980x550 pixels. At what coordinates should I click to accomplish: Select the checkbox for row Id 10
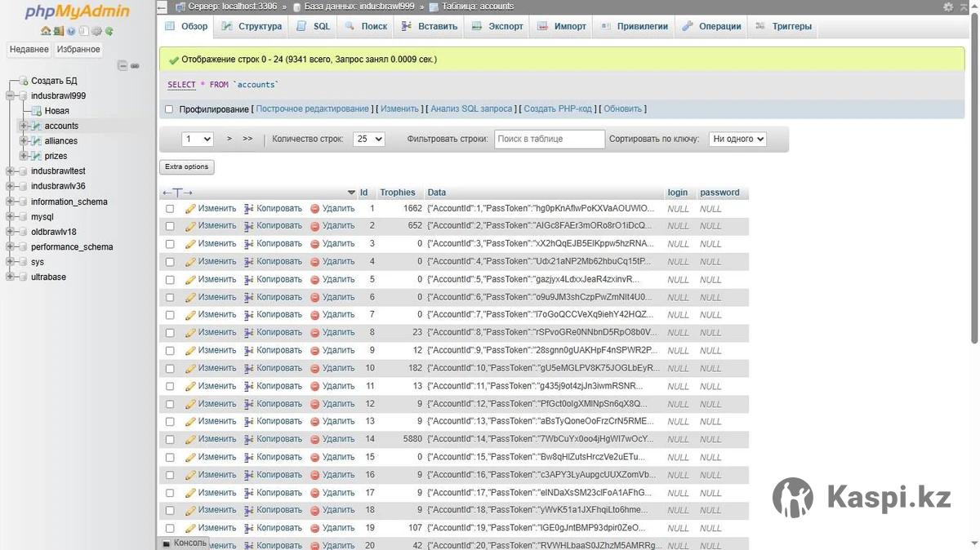tap(170, 369)
